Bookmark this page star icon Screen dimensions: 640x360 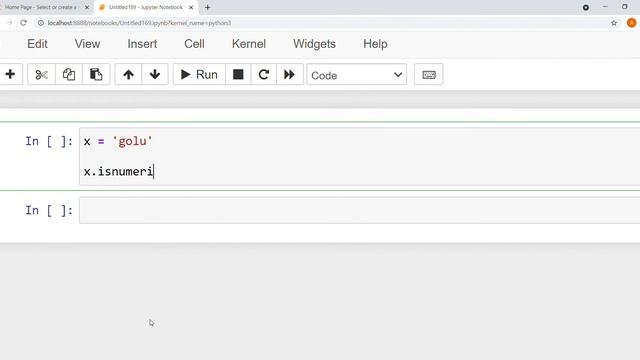[x=614, y=23]
